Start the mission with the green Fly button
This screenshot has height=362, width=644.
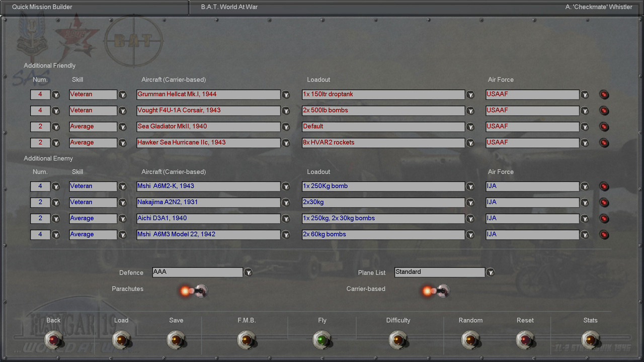(322, 340)
